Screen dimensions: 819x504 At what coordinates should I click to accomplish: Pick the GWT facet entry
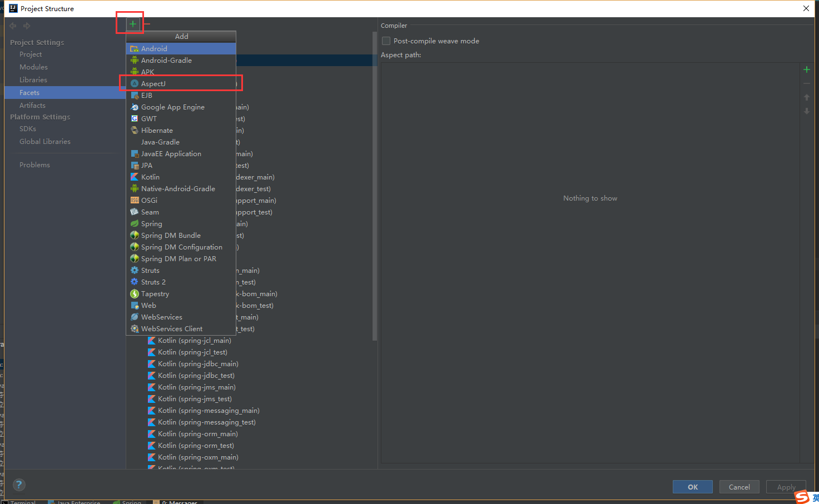pyautogui.click(x=181, y=119)
